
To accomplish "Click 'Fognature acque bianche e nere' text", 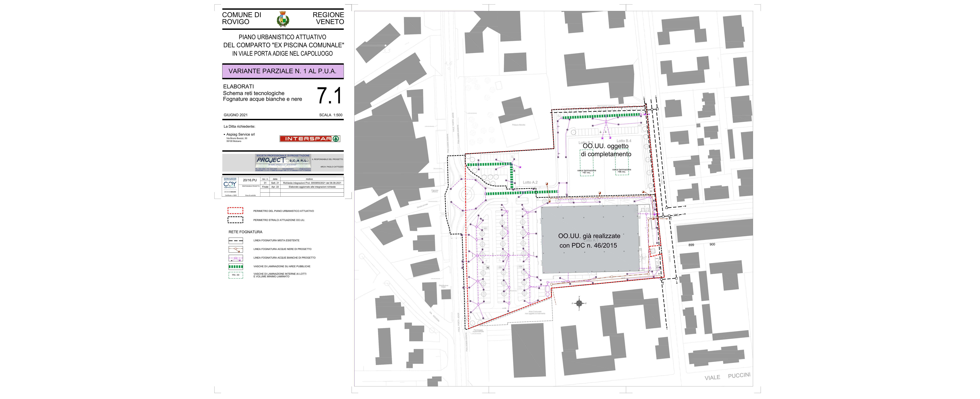I will [x=262, y=99].
